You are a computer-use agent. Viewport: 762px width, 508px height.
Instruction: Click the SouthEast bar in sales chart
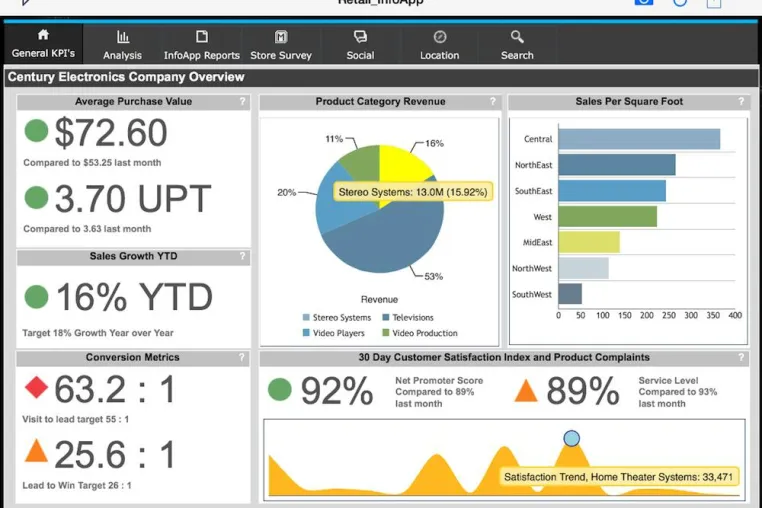pyautogui.click(x=612, y=191)
